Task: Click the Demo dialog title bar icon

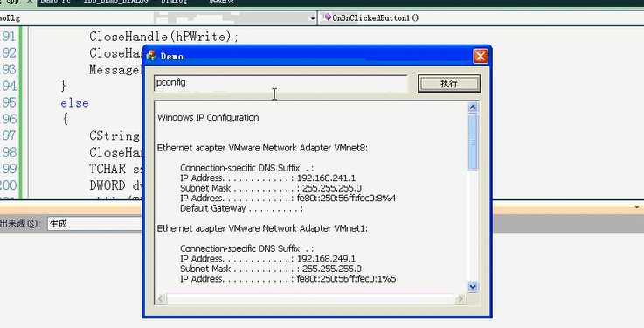Action: click(151, 56)
